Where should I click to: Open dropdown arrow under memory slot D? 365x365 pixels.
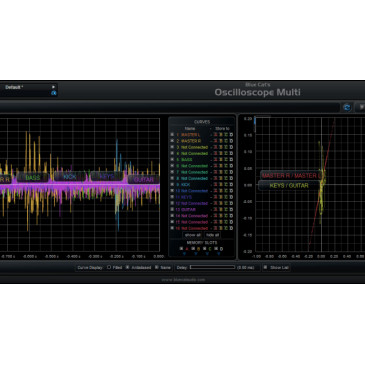tap(219, 254)
